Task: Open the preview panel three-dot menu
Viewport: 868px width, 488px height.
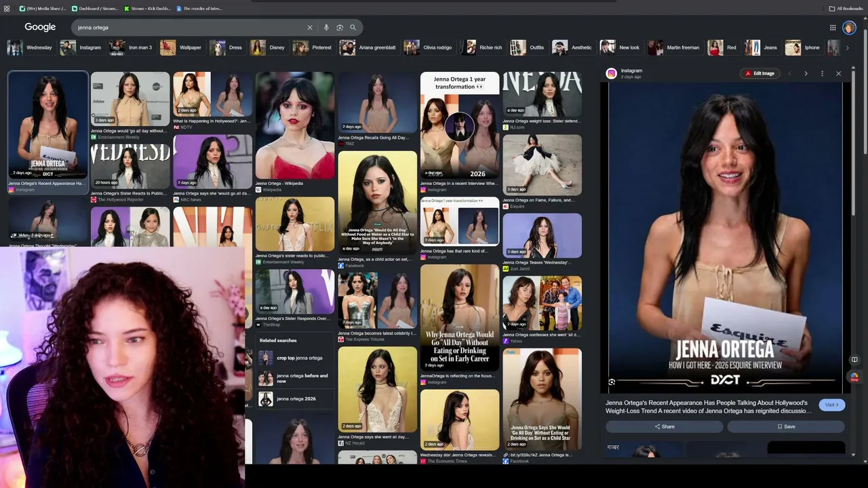Action: point(822,73)
